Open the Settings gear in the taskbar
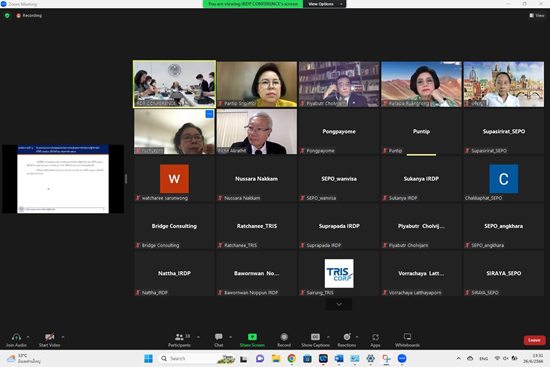This screenshot has width=550, height=367. tap(370, 359)
